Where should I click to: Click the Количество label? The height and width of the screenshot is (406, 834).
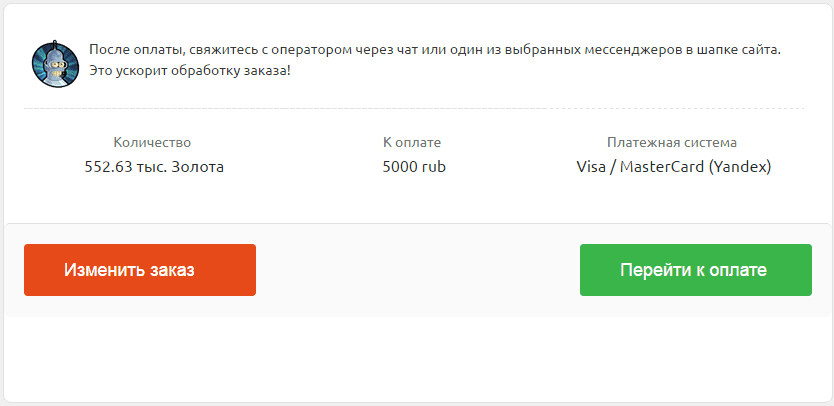click(152, 143)
